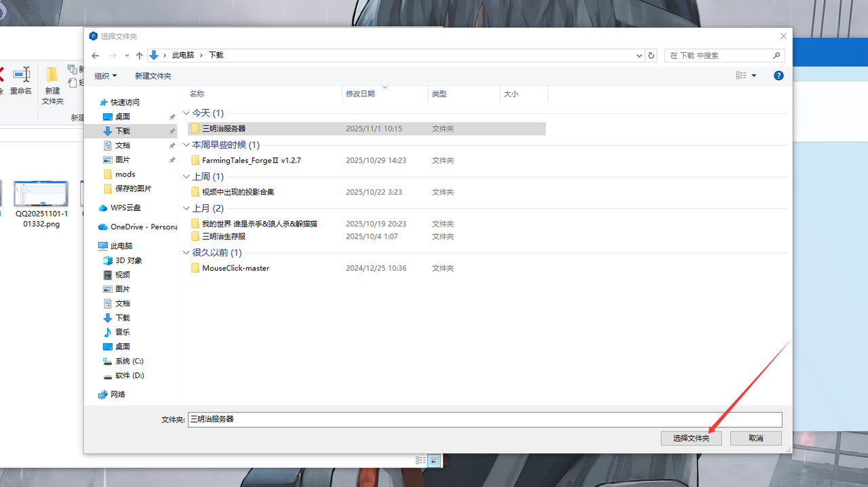Collapse the 上周 (1) group
The width and height of the screenshot is (868, 487).
(x=186, y=177)
